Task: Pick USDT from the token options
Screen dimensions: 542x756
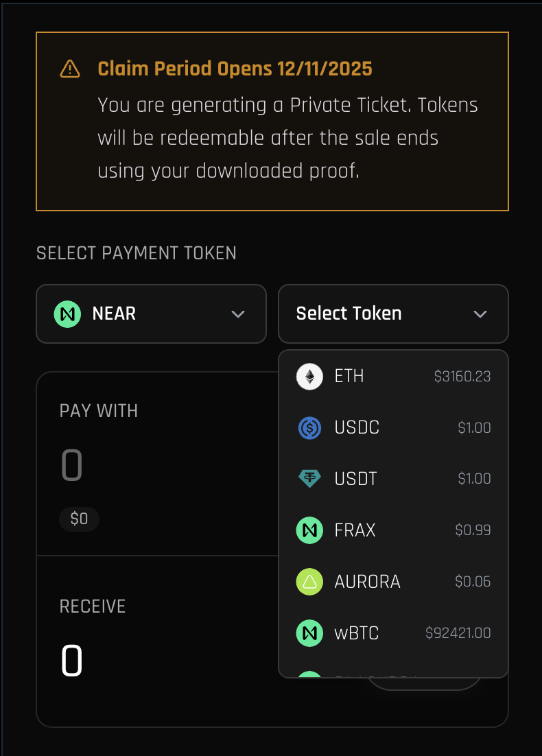Action: (393, 479)
